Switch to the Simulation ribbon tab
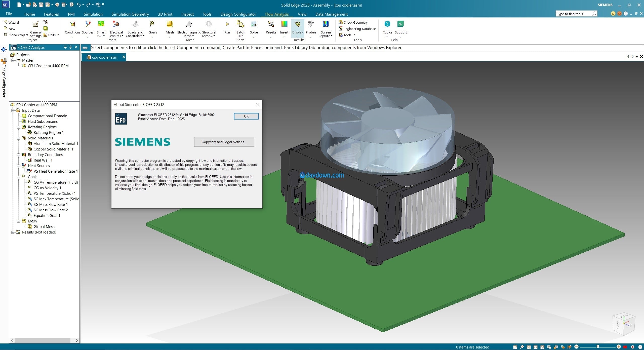Viewport: 644px width, 350px height. point(93,14)
